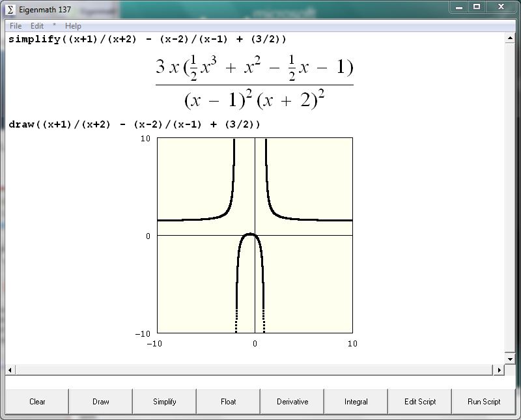Viewport: 521px width, 420px height.
Task: Click the Eigenmath sigma icon in title bar
Action: 10,9
